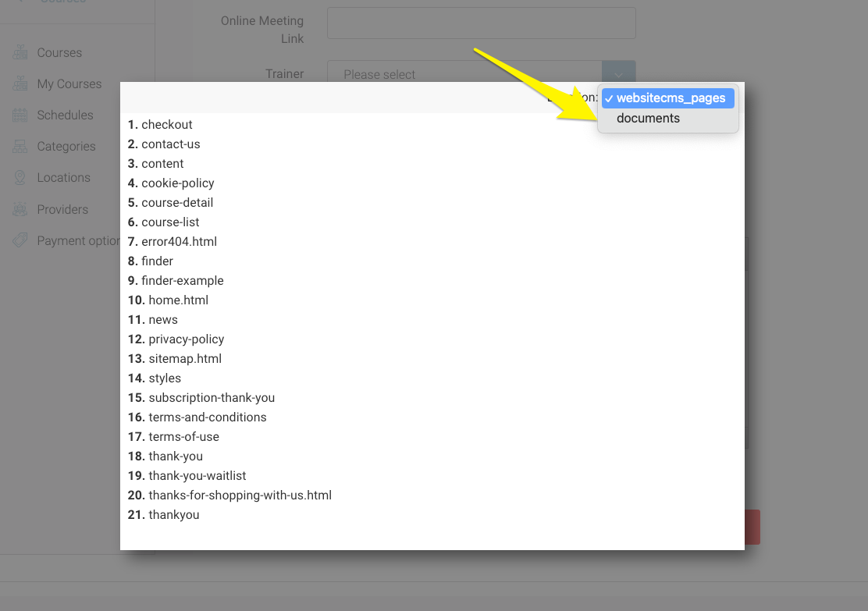Expand the Trainer select dropdown arrow
Image resolution: width=868 pixels, height=611 pixels.
coord(618,74)
